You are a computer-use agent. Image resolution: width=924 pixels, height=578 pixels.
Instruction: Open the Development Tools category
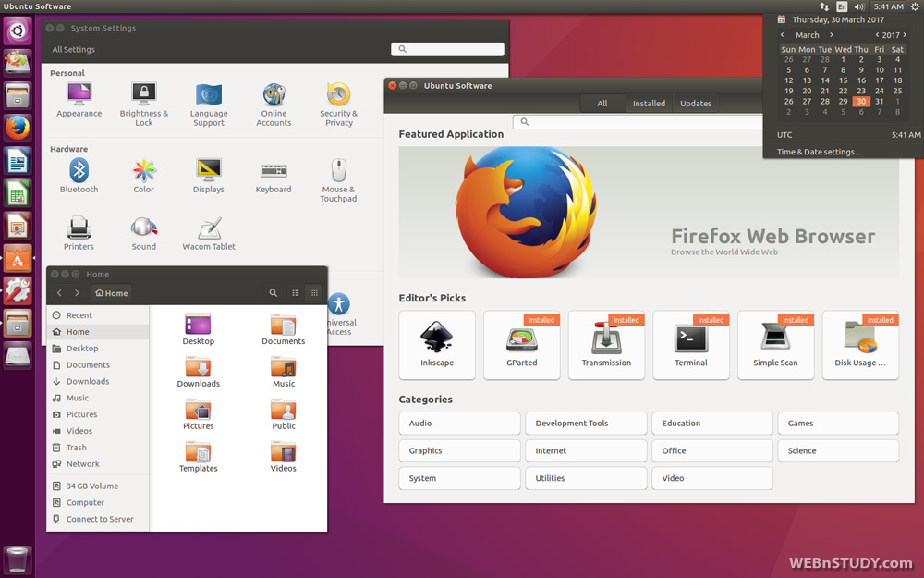tap(586, 424)
